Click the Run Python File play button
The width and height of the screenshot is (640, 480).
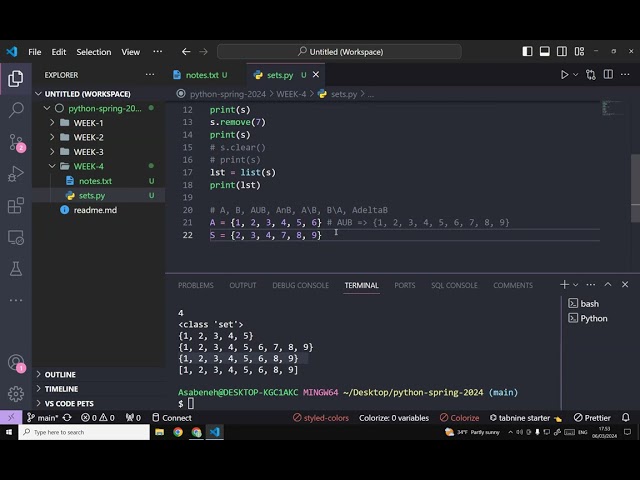click(x=564, y=75)
